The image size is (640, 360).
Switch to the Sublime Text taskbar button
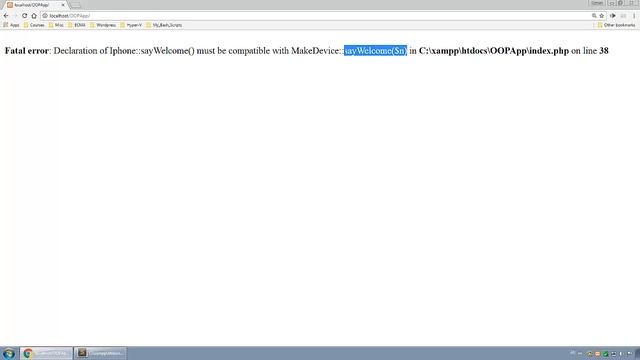(x=100, y=353)
